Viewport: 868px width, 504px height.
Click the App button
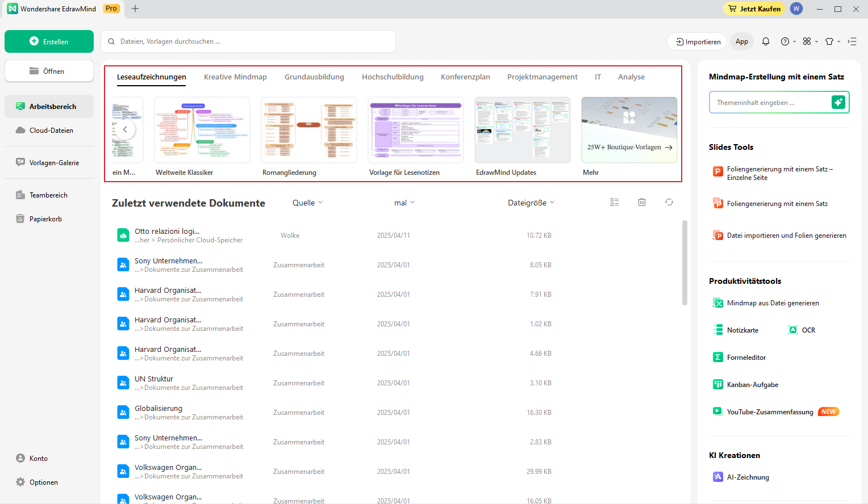click(742, 41)
